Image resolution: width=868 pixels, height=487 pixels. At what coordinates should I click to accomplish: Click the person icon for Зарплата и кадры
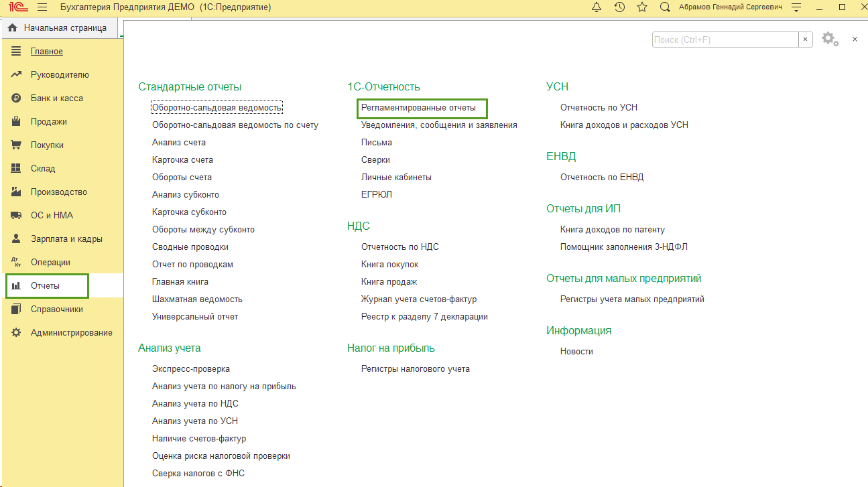17,238
